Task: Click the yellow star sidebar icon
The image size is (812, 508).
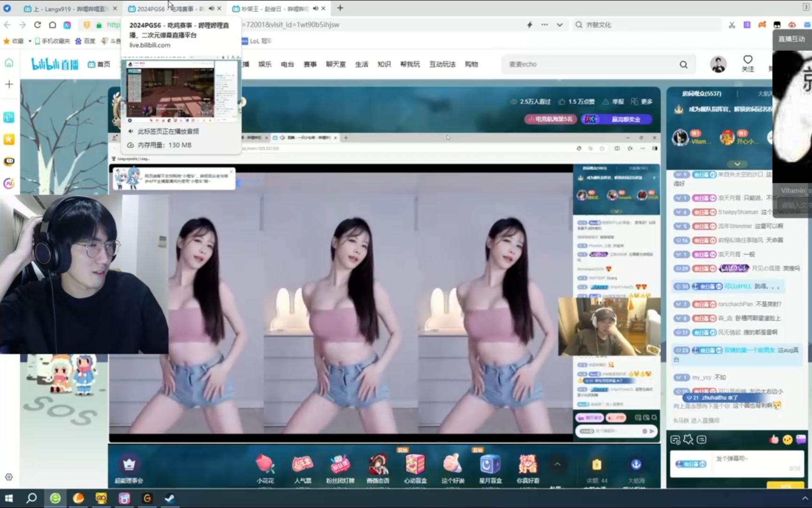Action: click(9, 140)
